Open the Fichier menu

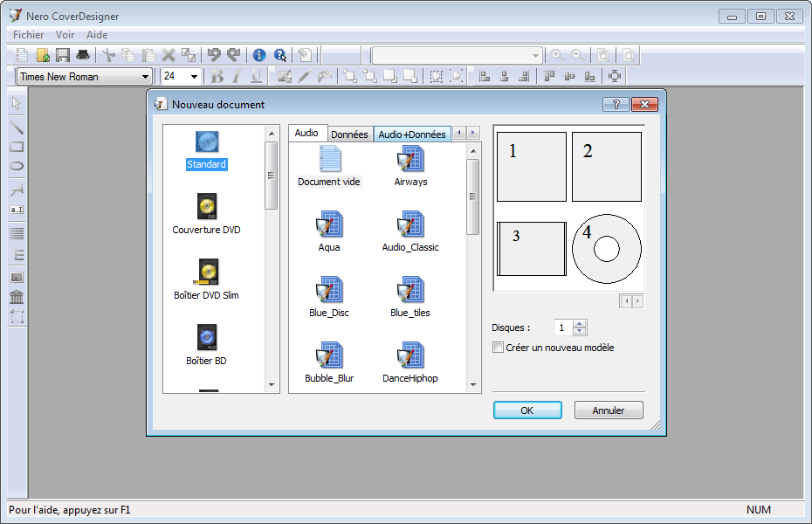coord(27,35)
